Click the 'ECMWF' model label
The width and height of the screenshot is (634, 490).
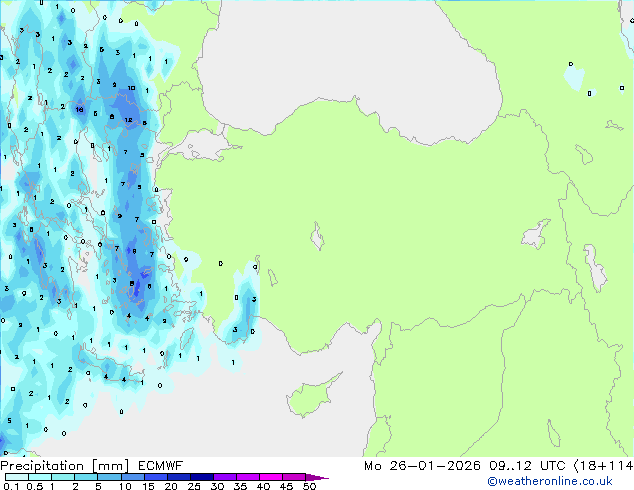click(x=161, y=466)
